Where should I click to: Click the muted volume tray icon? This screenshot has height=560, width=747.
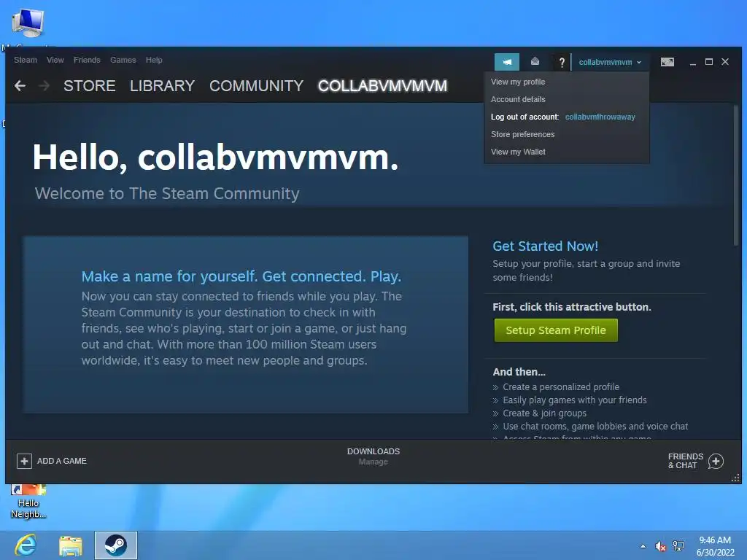point(660,546)
